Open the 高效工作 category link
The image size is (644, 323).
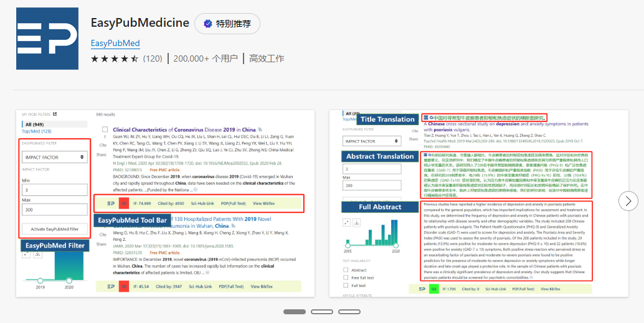267,59
